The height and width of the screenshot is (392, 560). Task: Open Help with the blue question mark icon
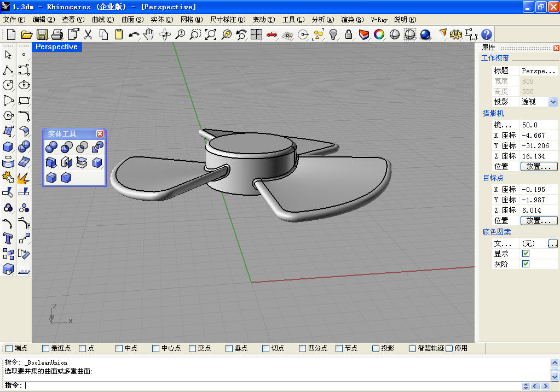pos(487,34)
